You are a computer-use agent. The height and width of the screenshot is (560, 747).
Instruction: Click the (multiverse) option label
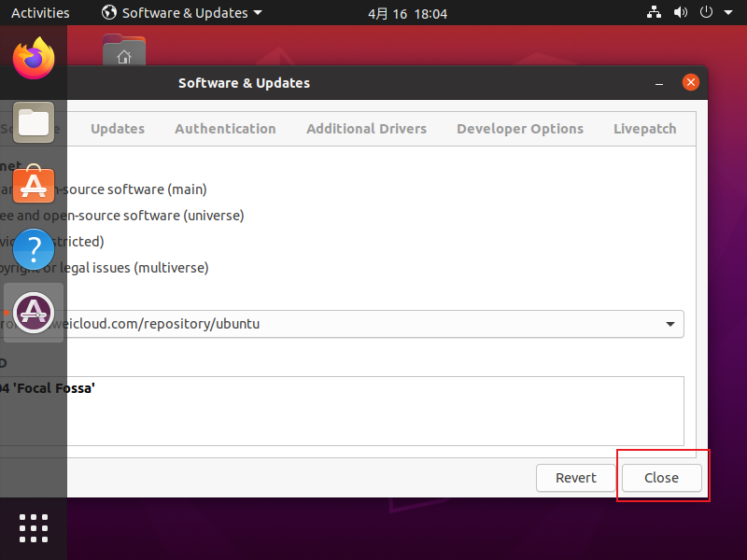(x=105, y=268)
